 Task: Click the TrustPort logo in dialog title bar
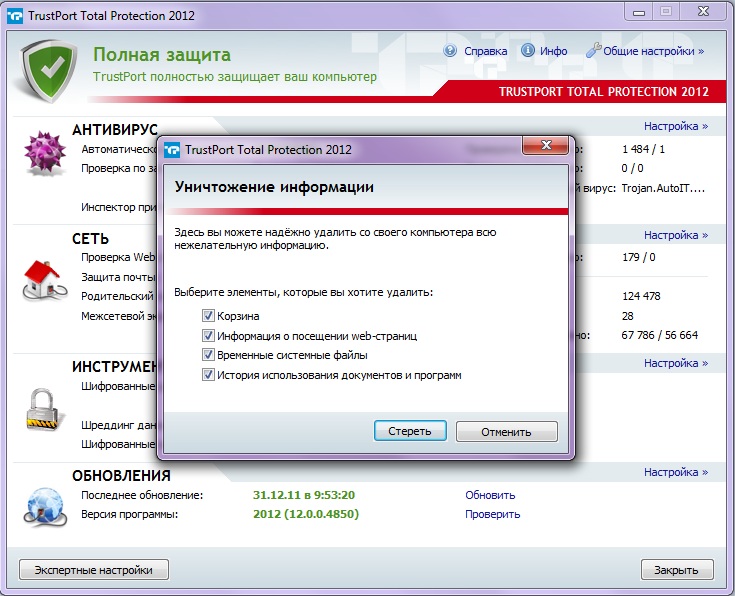[x=172, y=150]
